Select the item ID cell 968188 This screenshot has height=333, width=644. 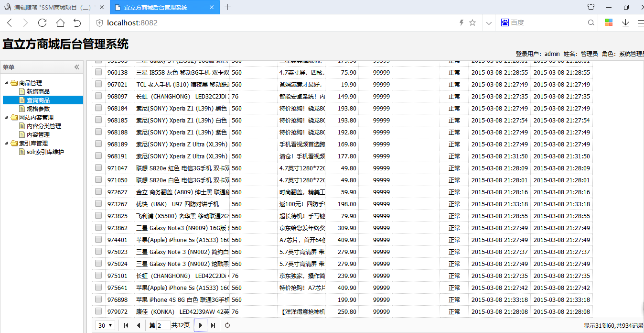[x=119, y=132]
